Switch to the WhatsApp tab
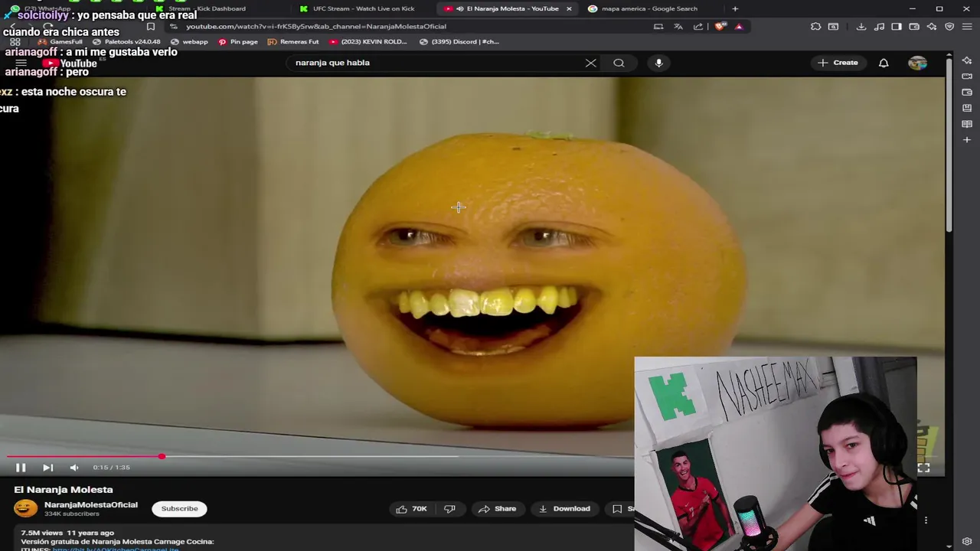The height and width of the screenshot is (551, 980). (x=46, y=8)
